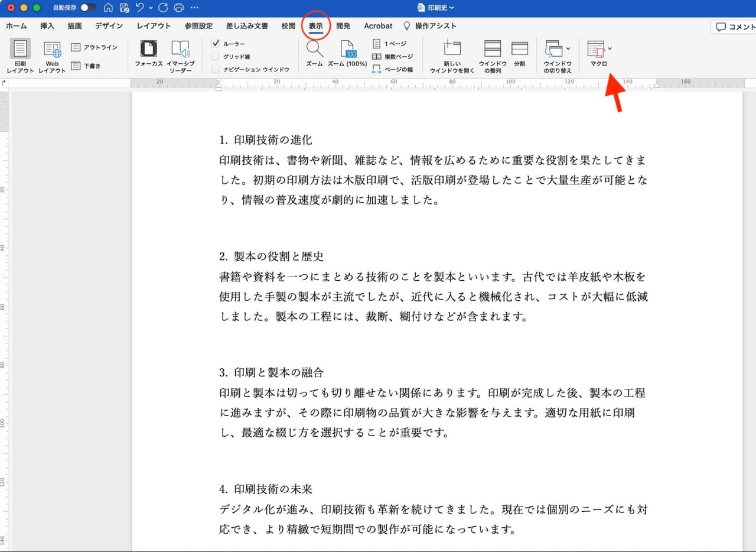Open the 参照設定 tab
Image resolution: width=756 pixels, height=552 pixels.
tap(198, 26)
